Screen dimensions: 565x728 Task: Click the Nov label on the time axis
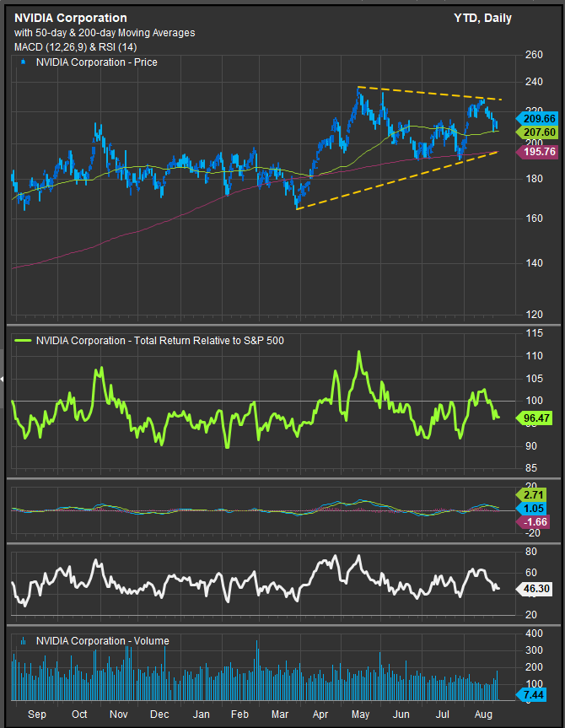coord(118,715)
